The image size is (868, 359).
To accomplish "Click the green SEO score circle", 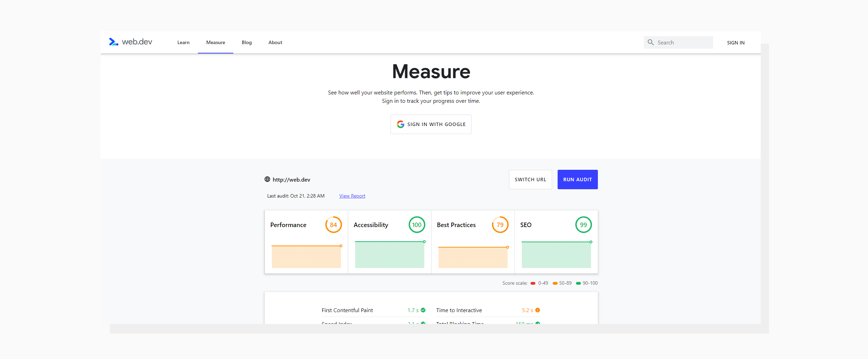I will pos(583,225).
